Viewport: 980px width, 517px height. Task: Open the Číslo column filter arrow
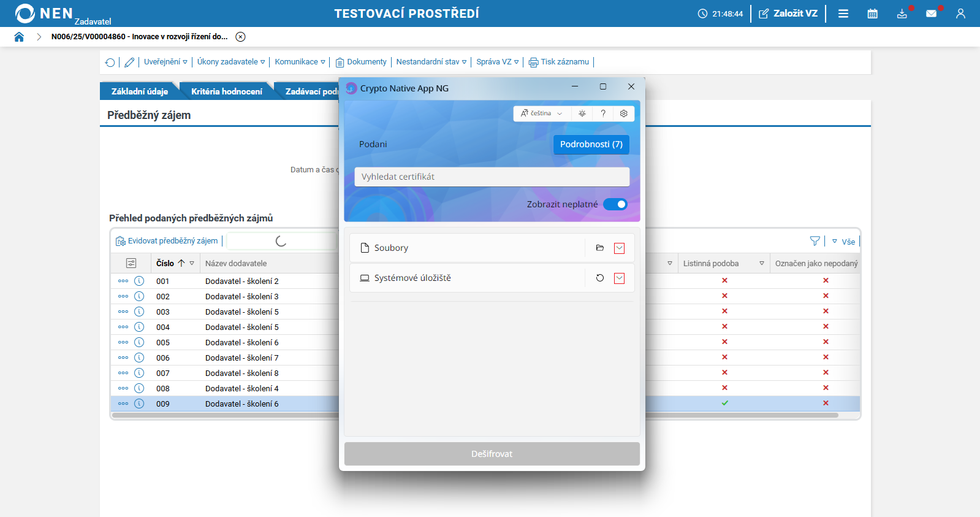pos(192,263)
